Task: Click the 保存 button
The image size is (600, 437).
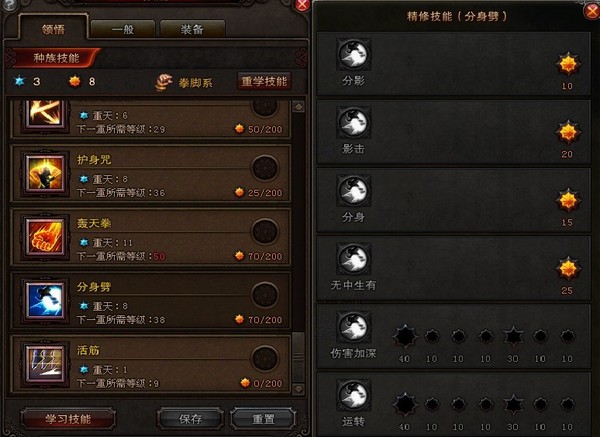Action: point(190,419)
